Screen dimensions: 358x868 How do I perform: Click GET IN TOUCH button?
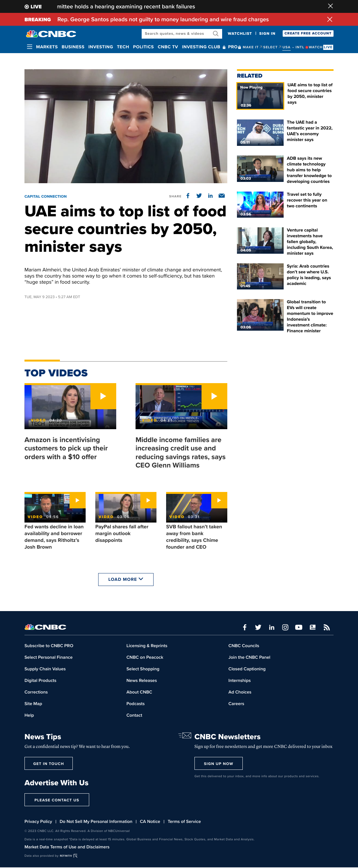[x=49, y=763]
